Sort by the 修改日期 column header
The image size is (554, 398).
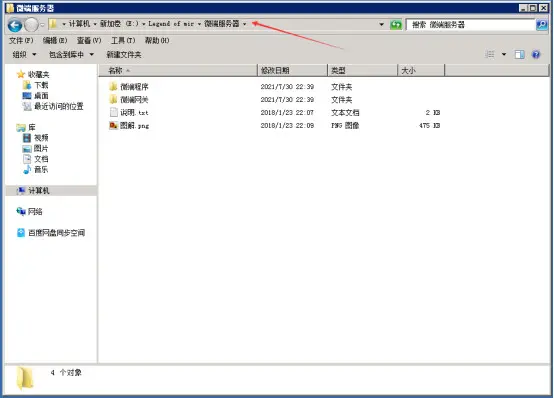293,70
